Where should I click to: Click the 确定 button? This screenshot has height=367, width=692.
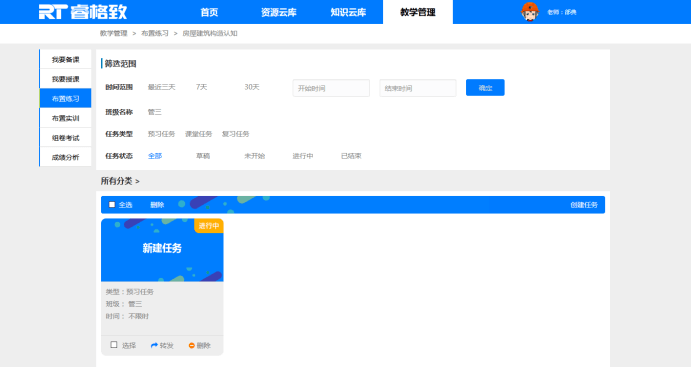click(485, 88)
